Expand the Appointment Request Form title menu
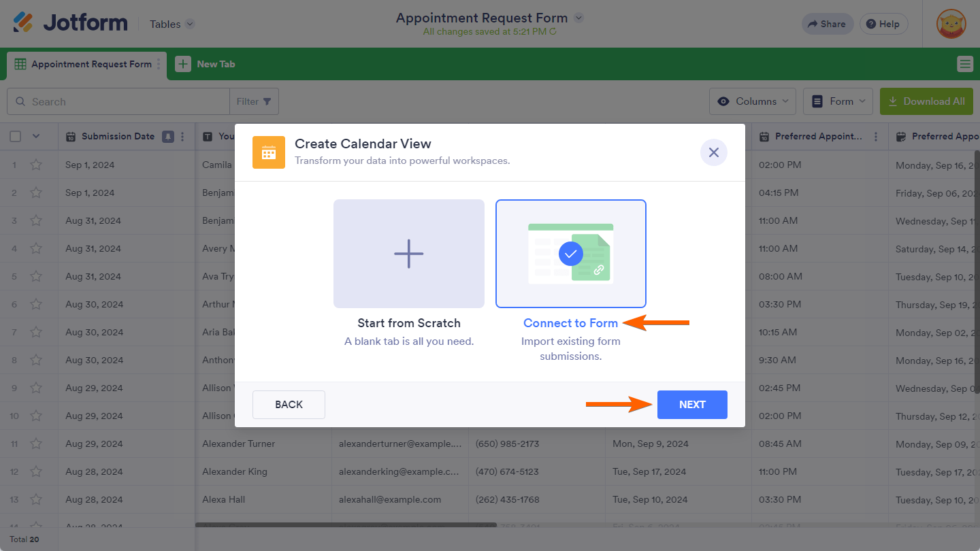 pos(578,18)
